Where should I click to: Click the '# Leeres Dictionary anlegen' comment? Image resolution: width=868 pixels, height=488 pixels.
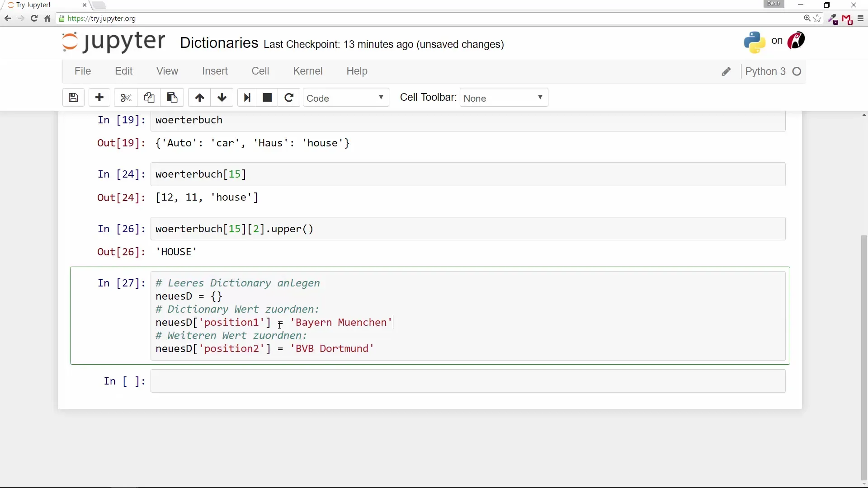pyautogui.click(x=238, y=283)
